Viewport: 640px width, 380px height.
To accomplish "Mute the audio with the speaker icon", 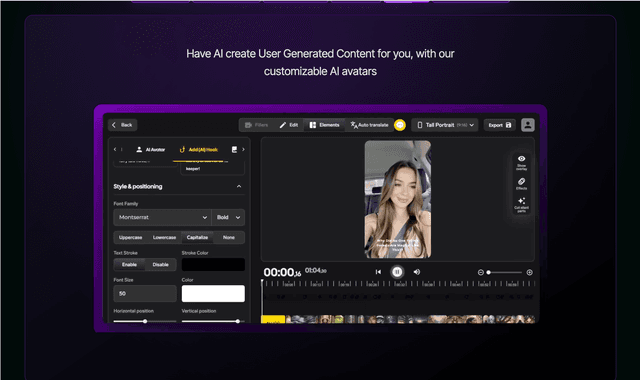I will 417,272.
